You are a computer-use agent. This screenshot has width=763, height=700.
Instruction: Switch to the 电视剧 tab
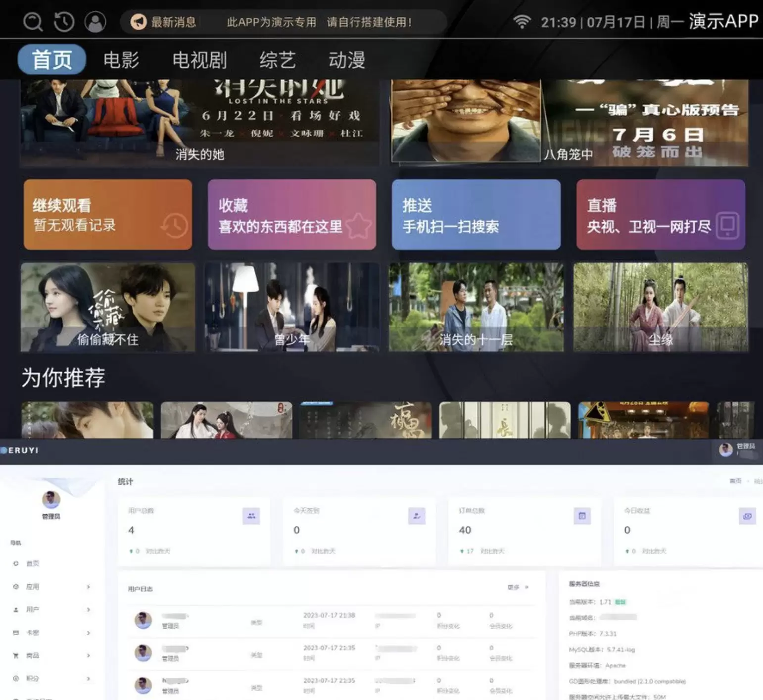tap(199, 60)
